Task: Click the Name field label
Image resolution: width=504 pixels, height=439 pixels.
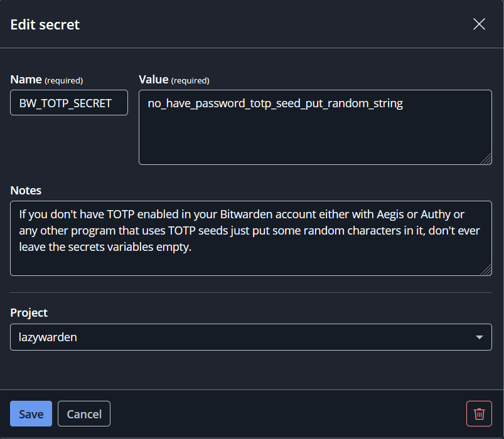Action: click(x=26, y=79)
